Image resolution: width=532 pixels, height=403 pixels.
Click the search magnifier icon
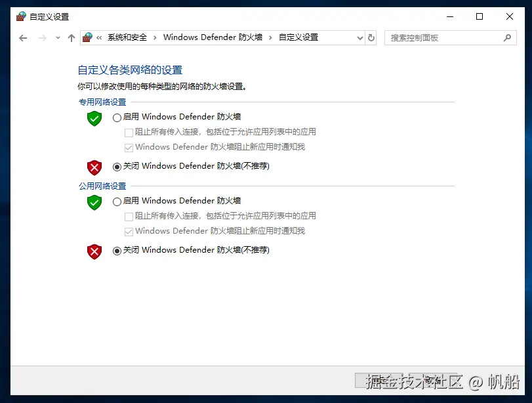point(507,37)
